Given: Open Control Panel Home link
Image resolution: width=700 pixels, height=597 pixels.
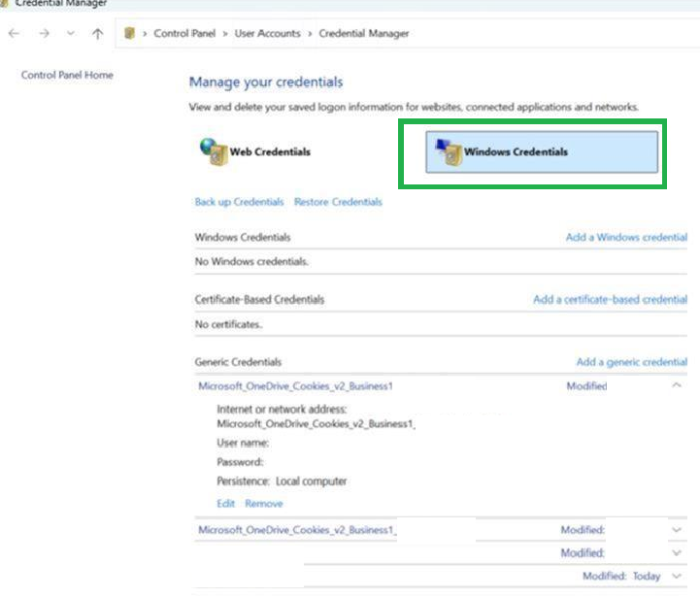Looking at the screenshot, I should pyautogui.click(x=67, y=75).
